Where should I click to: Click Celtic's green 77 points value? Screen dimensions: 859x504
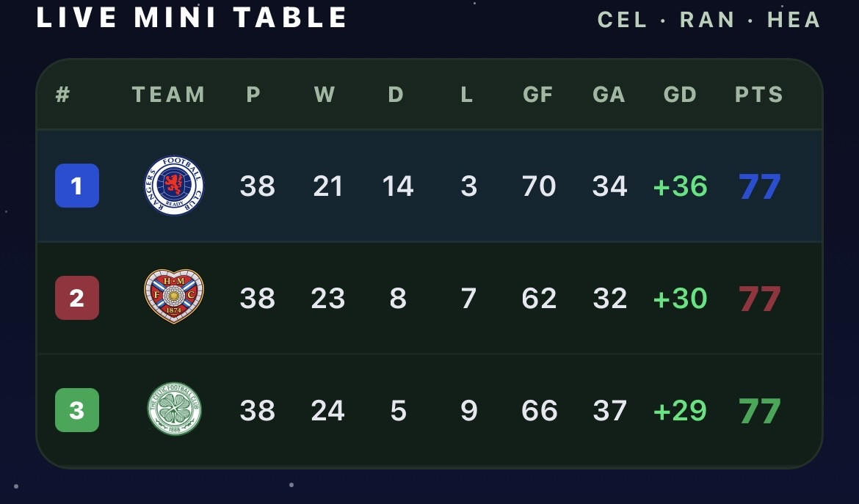tap(759, 411)
